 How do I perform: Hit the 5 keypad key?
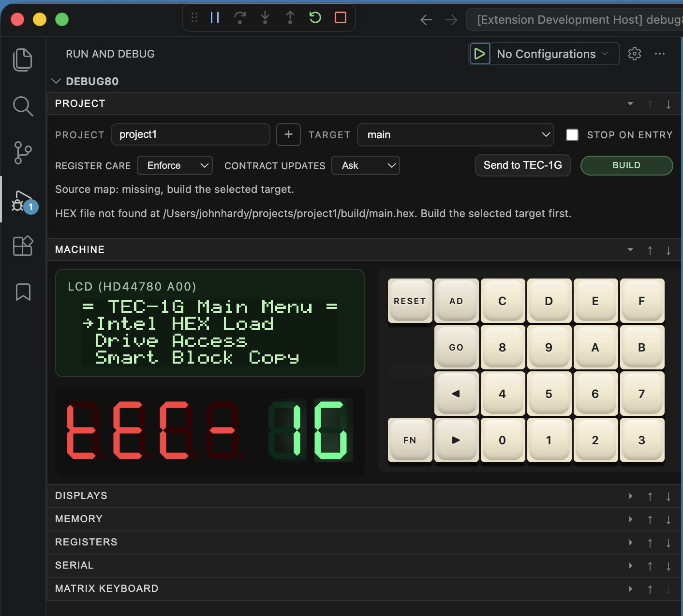pos(549,394)
